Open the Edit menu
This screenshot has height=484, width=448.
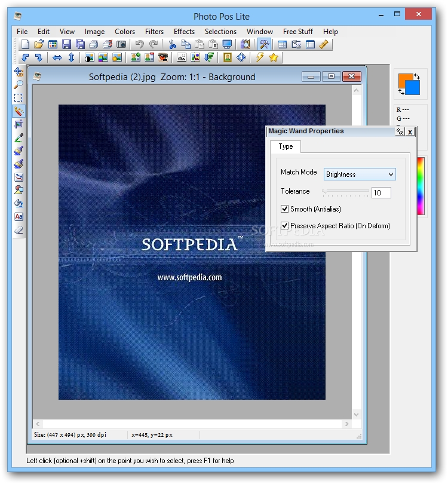point(44,32)
